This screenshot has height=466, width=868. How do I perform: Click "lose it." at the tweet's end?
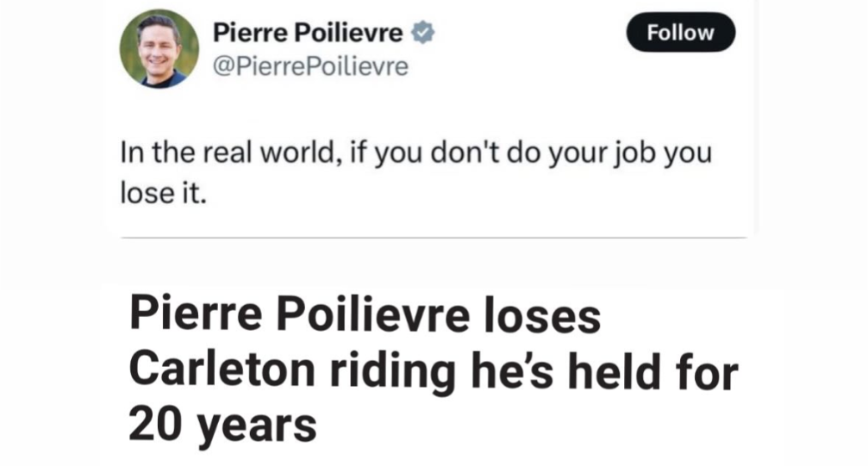164,191
